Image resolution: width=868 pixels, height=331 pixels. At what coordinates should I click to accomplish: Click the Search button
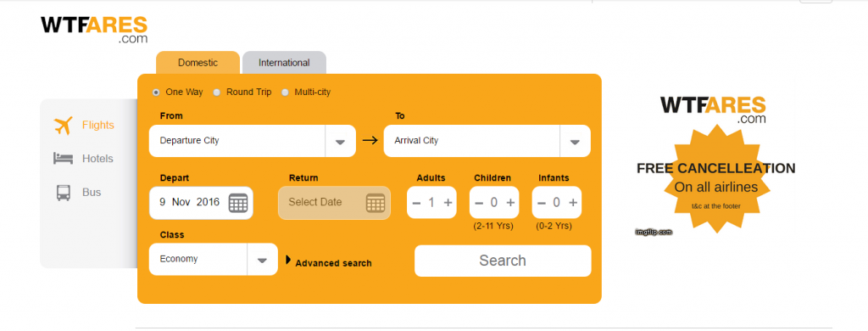pos(503,261)
